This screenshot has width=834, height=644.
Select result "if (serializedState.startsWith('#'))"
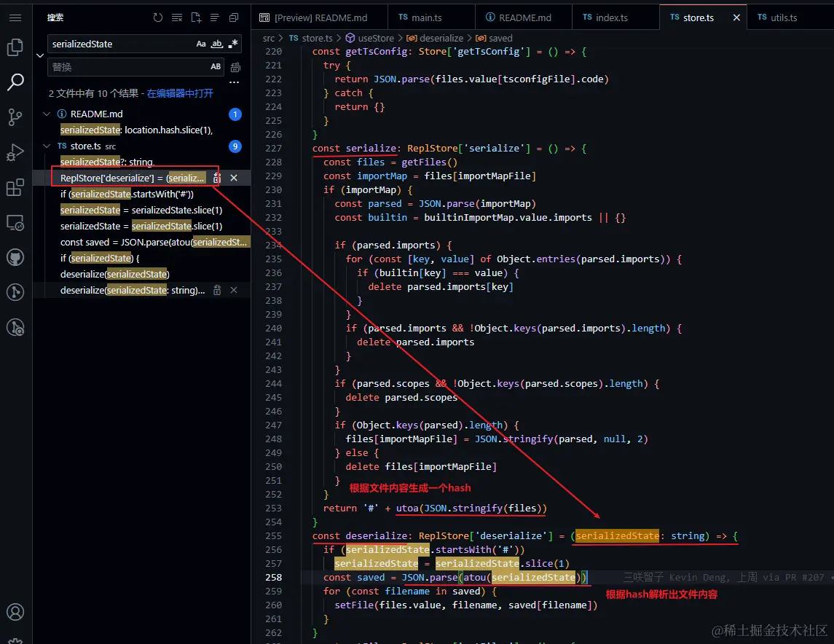click(x=127, y=194)
